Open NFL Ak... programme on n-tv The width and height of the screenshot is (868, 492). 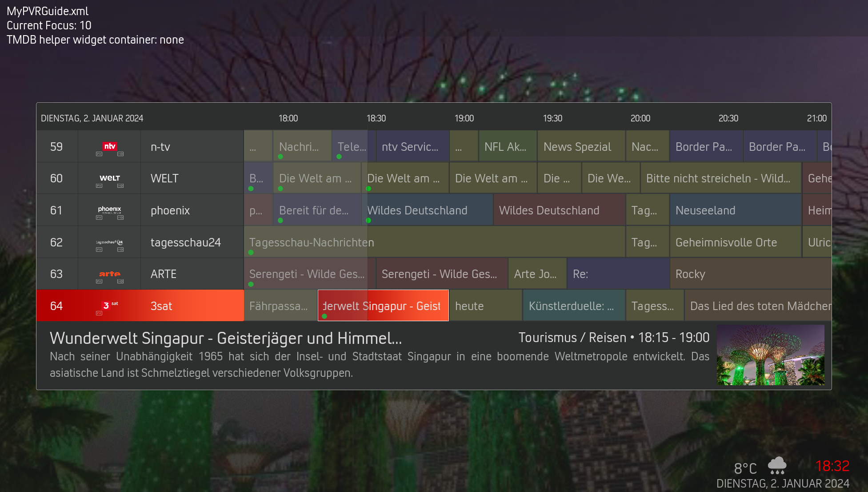click(508, 146)
